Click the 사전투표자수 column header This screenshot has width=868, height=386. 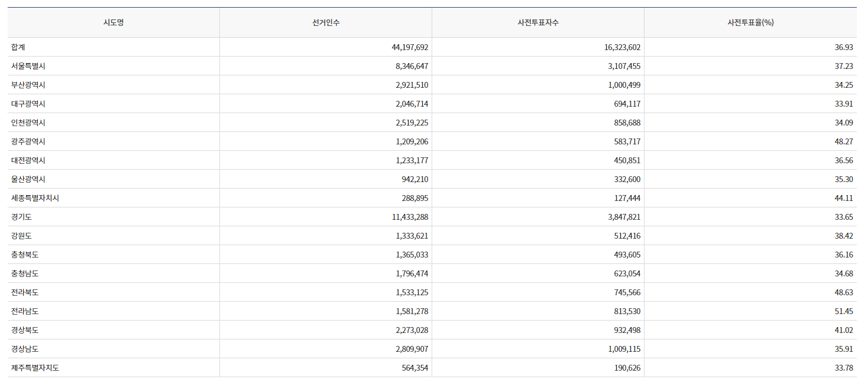[538, 22]
